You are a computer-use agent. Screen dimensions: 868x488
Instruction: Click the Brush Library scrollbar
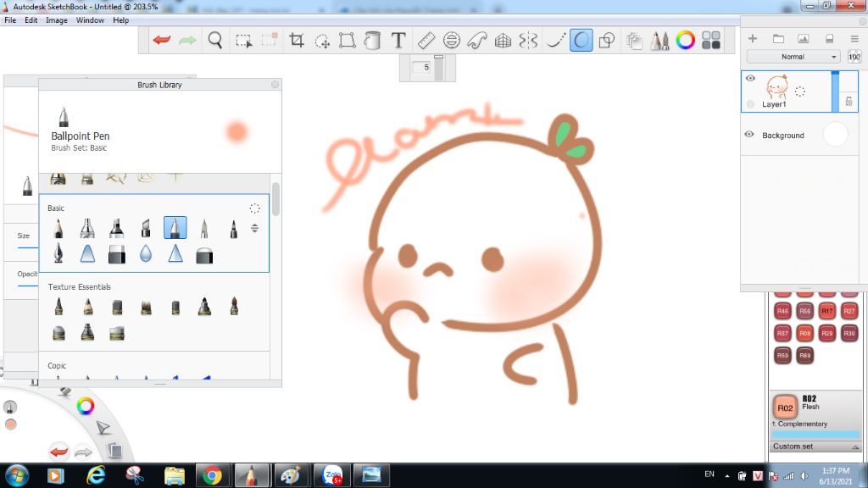[x=275, y=199]
